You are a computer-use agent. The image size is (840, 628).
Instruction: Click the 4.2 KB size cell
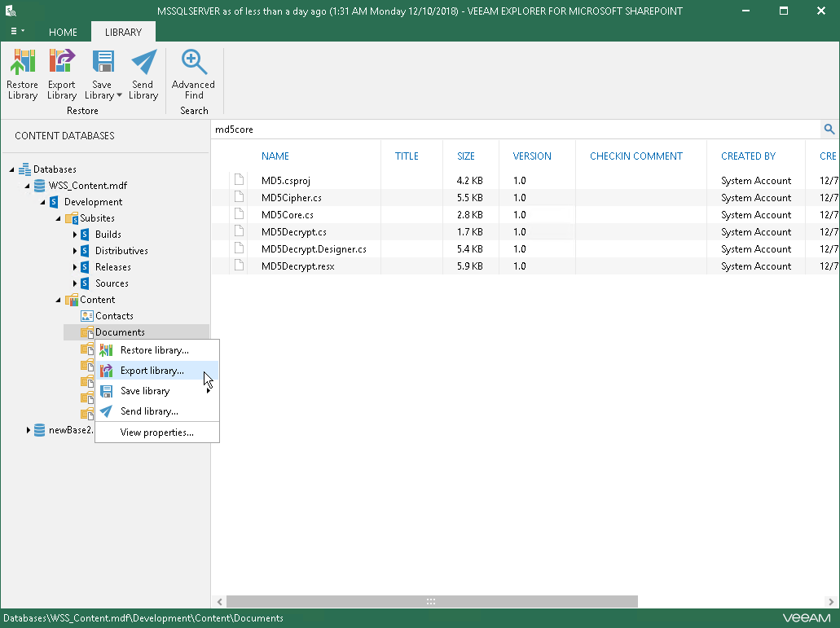[x=470, y=181]
